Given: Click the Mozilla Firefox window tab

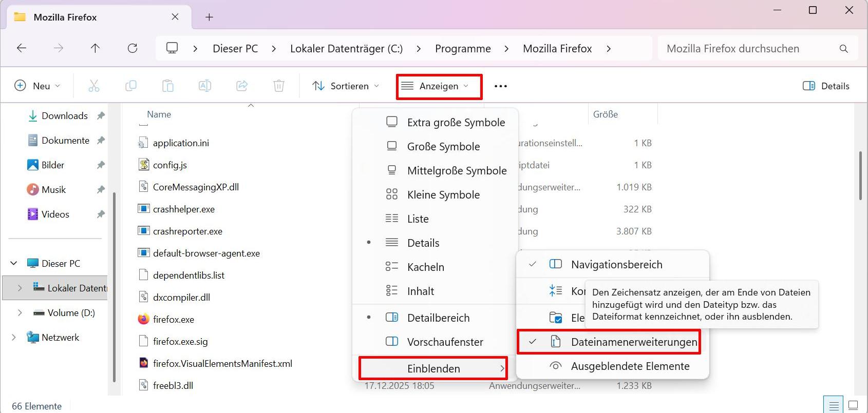Looking at the screenshot, I should (x=98, y=17).
